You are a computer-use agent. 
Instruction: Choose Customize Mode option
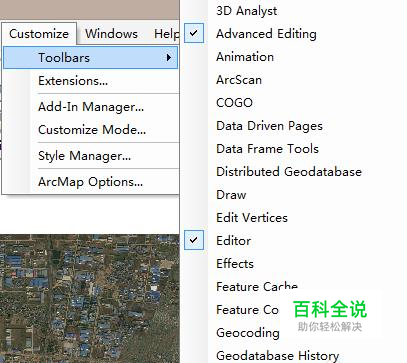(92, 130)
